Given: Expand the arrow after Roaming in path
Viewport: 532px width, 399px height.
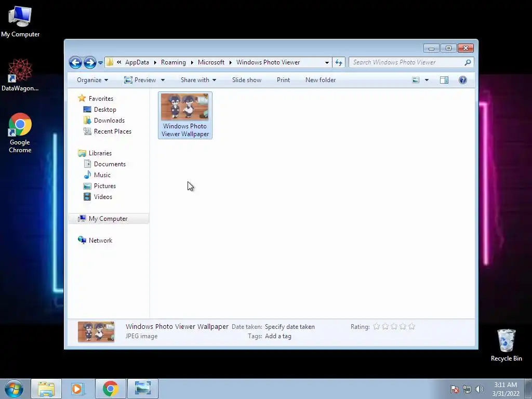Looking at the screenshot, I should [x=192, y=62].
